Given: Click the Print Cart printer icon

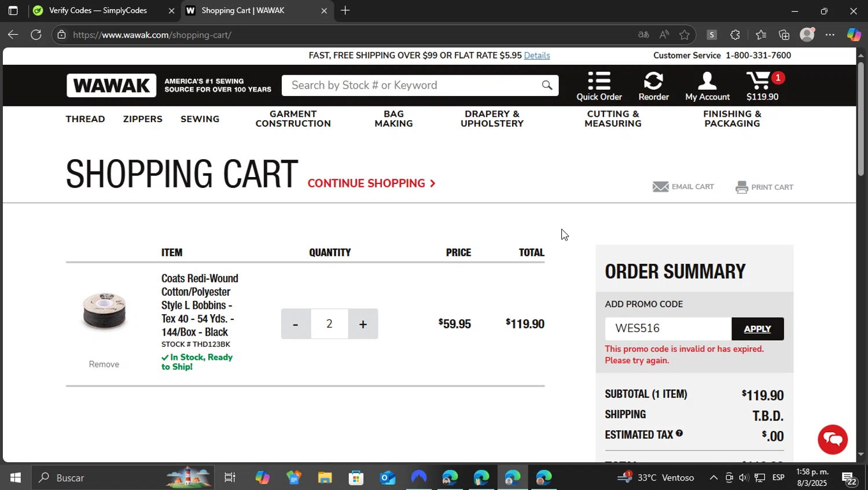Looking at the screenshot, I should point(741,187).
